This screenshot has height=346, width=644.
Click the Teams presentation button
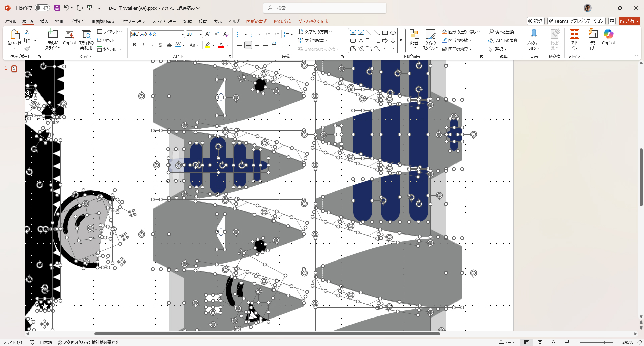click(576, 21)
